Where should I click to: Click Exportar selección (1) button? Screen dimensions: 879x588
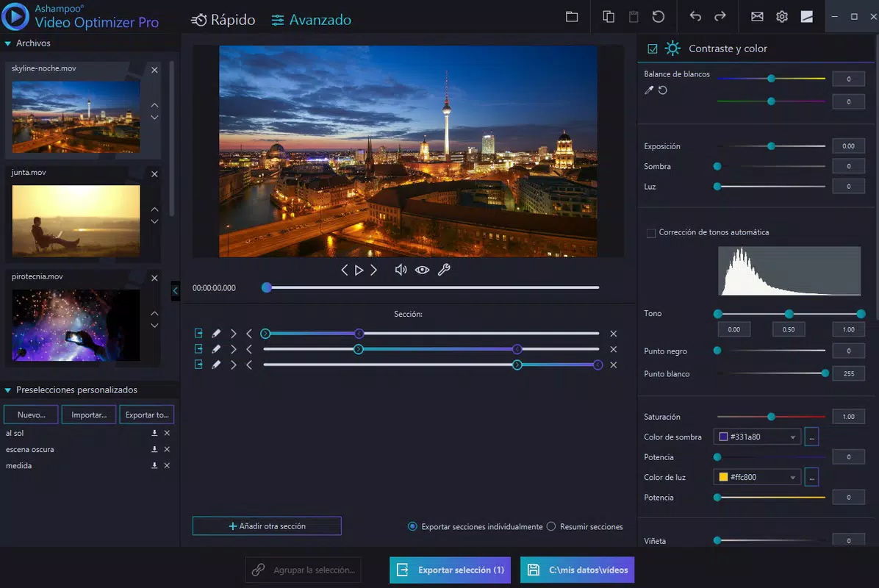450,570
